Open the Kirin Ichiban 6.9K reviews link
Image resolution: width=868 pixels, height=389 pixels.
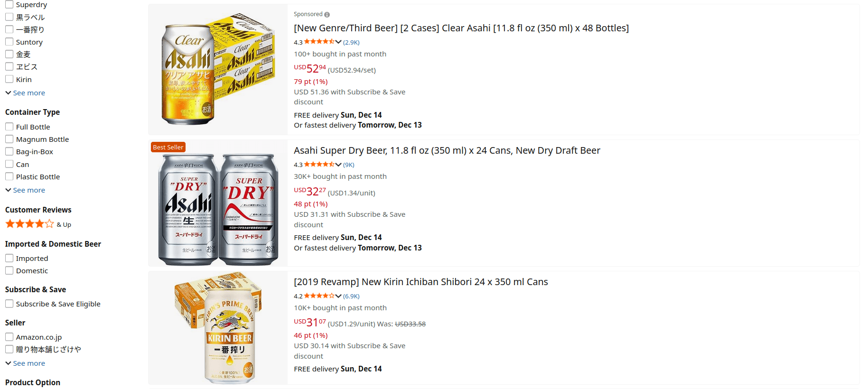[x=351, y=296]
